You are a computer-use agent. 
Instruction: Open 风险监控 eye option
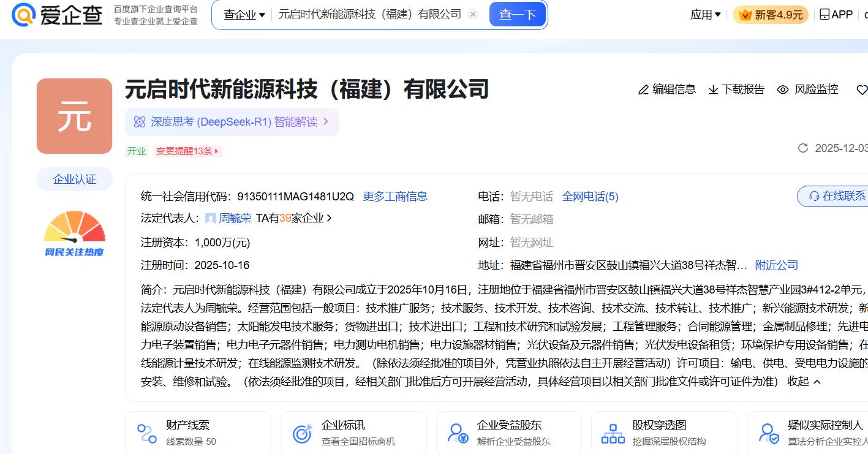(807, 89)
